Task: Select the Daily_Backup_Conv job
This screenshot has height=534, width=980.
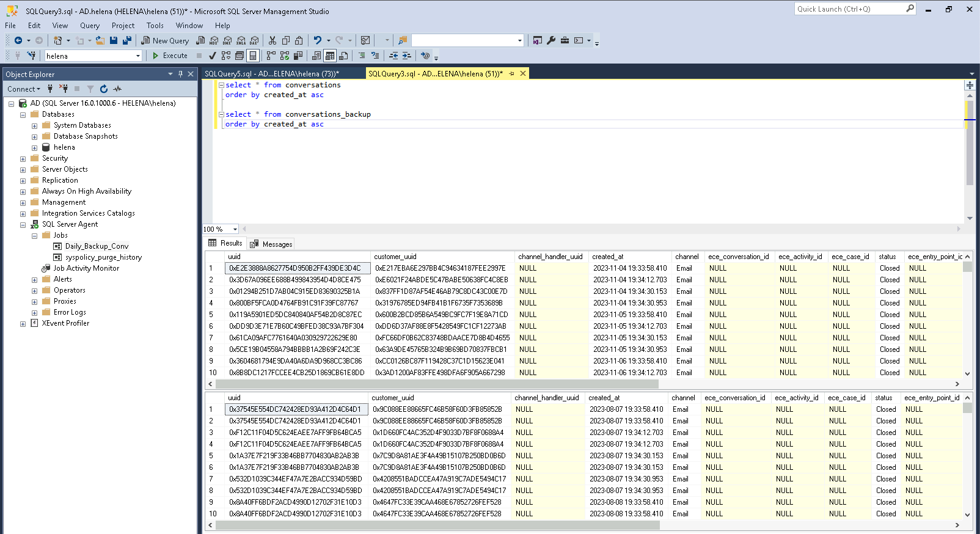Action: pyautogui.click(x=97, y=246)
